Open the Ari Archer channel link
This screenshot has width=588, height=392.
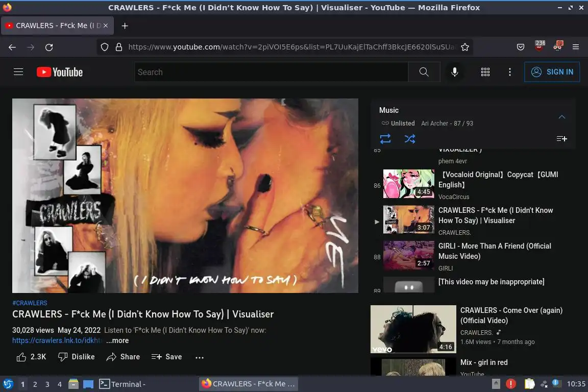[x=435, y=124]
